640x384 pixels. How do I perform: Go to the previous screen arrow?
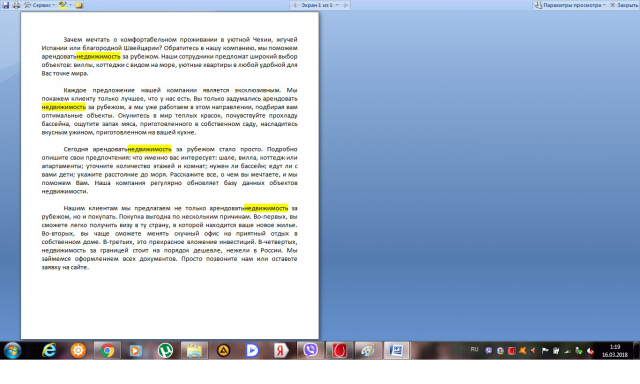pos(295,5)
